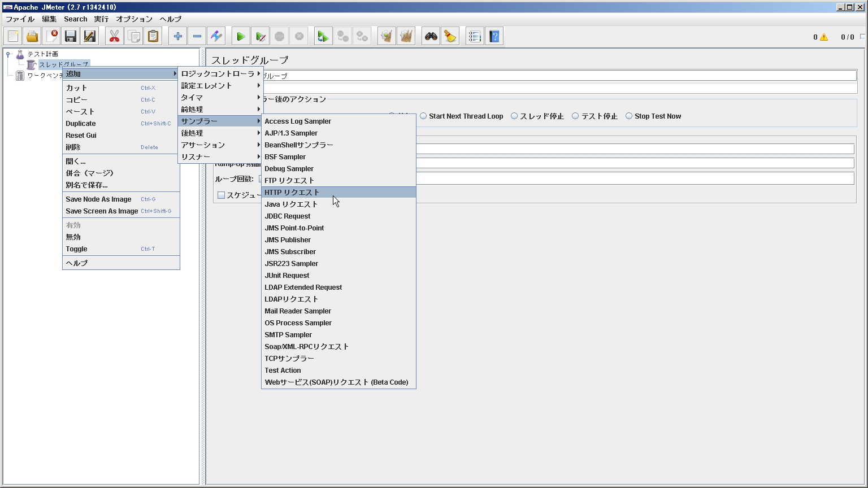The width and height of the screenshot is (868, 488).
Task: Choose Access Log Sampler entry
Action: (338, 121)
